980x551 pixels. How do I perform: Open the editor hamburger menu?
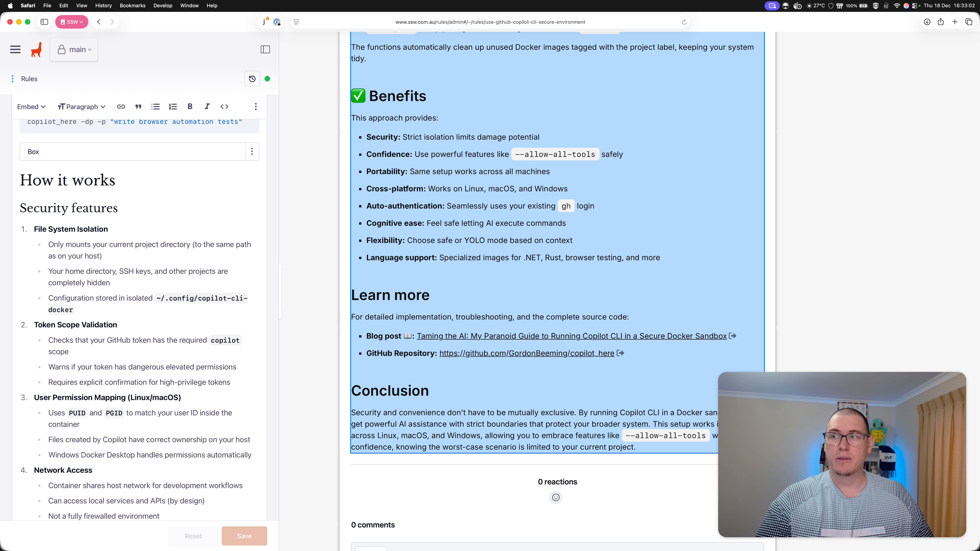click(x=15, y=49)
